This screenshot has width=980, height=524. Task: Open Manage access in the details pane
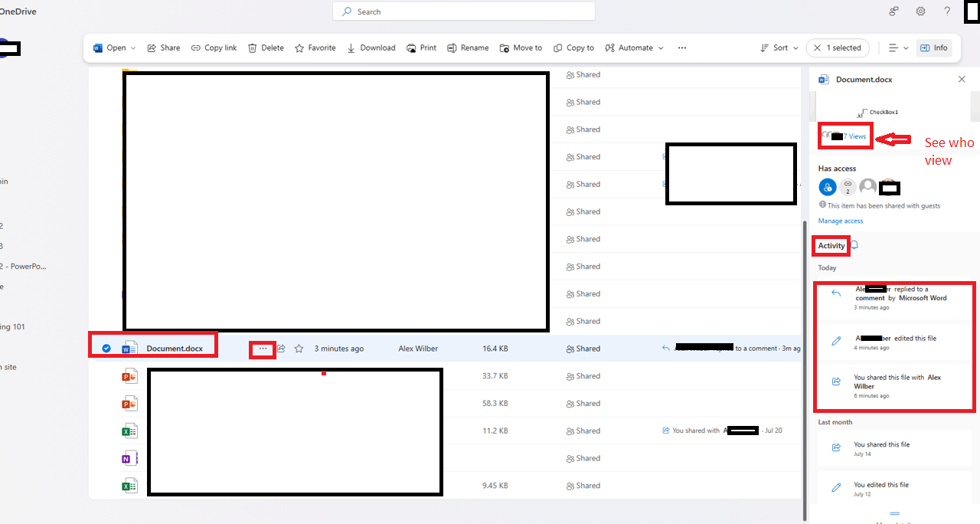pyautogui.click(x=840, y=221)
